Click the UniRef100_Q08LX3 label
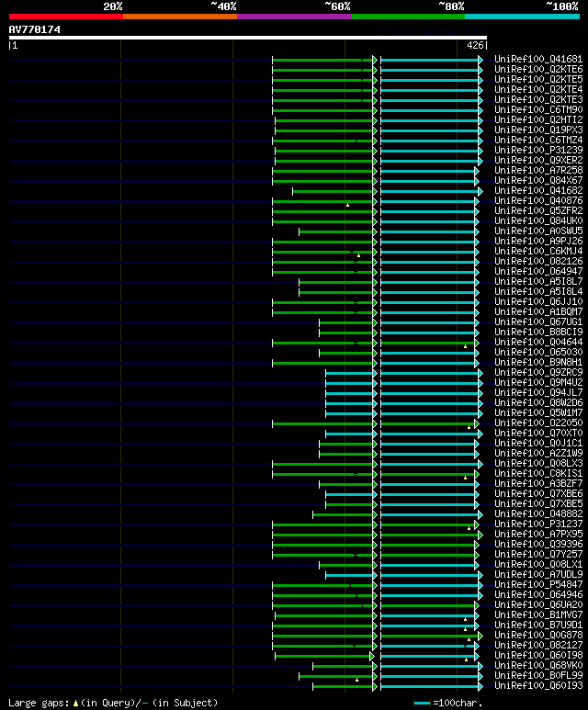The image size is (588, 710). (x=538, y=464)
